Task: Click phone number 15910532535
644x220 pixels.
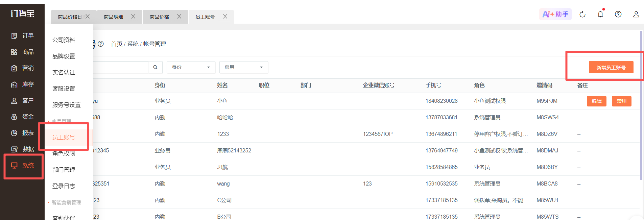Action: coord(442,184)
